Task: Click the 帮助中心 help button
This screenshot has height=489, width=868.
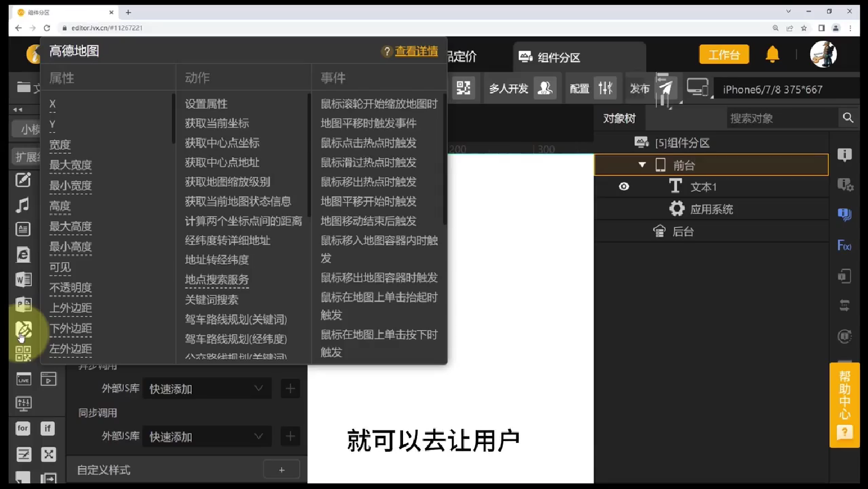Action: (x=844, y=405)
